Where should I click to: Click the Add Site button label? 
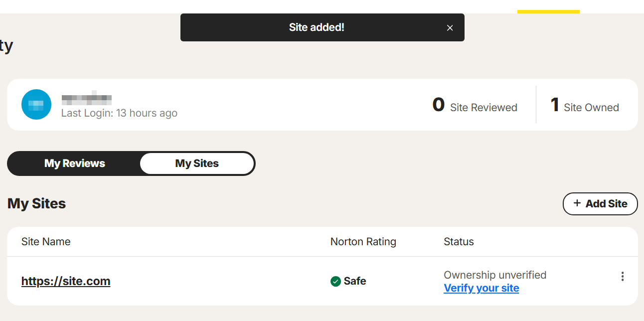coord(606,203)
